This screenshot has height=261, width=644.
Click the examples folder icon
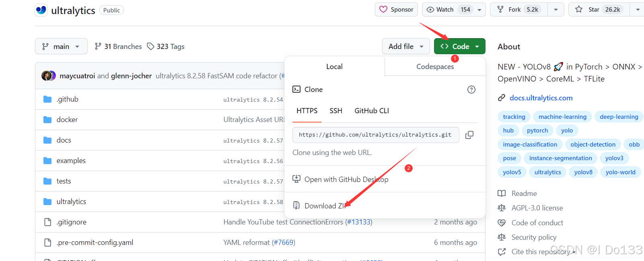click(x=47, y=161)
